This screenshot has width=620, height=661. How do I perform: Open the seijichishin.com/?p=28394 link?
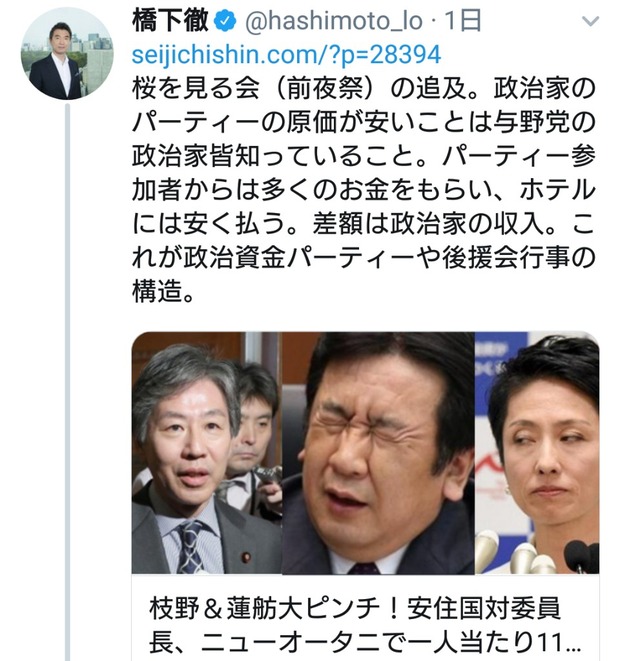pos(287,55)
